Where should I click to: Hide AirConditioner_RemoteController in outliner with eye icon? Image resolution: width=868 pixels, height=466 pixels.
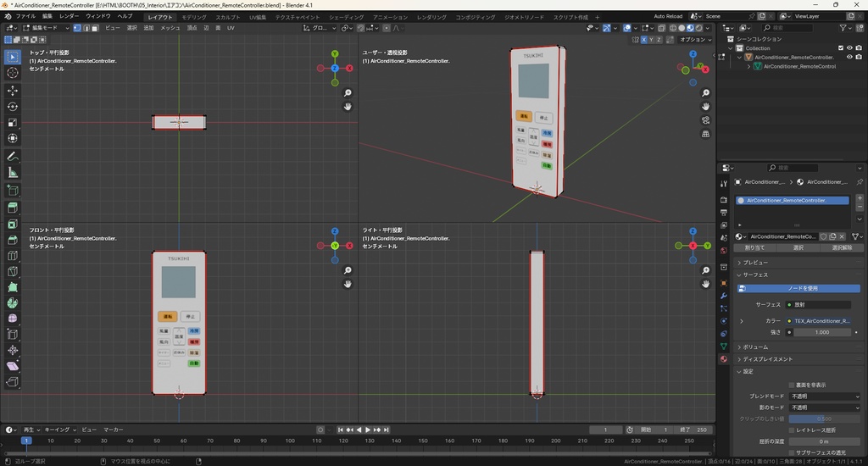(849, 57)
